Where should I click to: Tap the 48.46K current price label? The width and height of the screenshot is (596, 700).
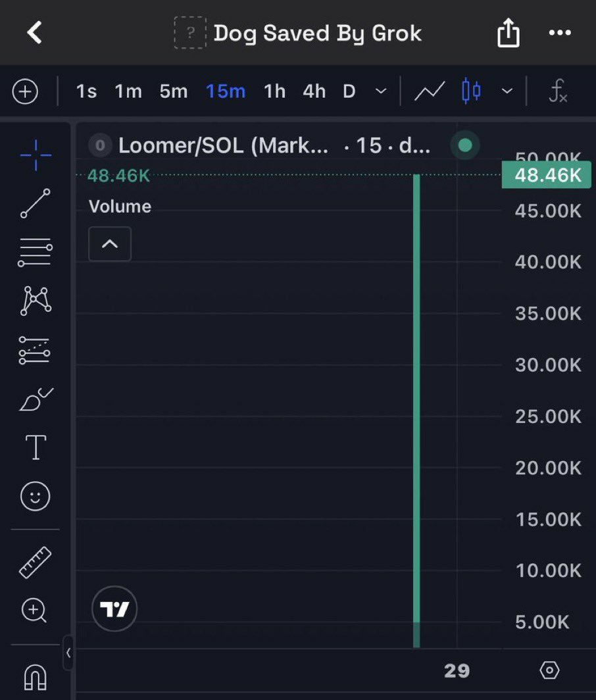pyautogui.click(x=547, y=175)
